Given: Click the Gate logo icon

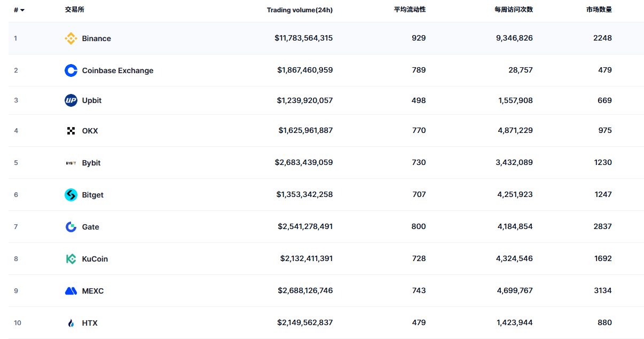Looking at the screenshot, I should coord(70,226).
